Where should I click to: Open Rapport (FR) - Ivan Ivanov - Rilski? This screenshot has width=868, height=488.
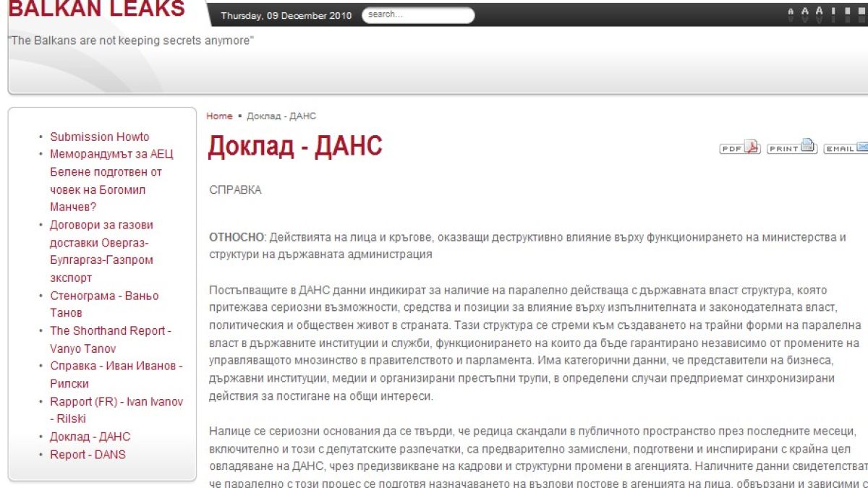tap(116, 410)
